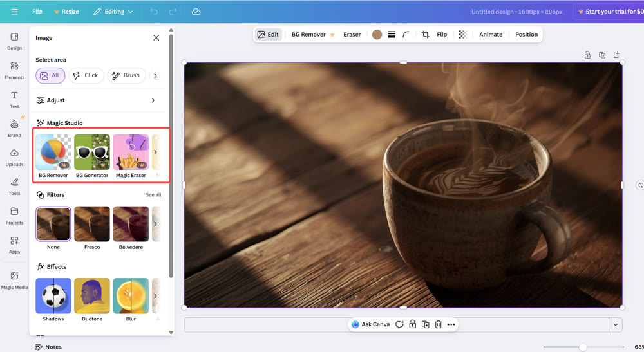This screenshot has width=644, height=352.
Task: Open the File menu
Action: (37, 12)
